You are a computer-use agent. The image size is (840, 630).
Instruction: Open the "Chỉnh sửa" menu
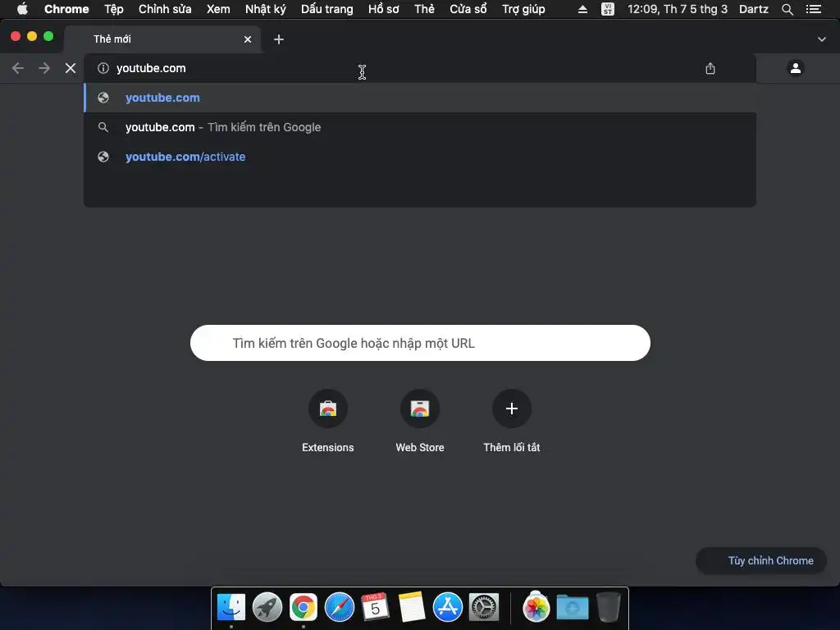click(165, 9)
